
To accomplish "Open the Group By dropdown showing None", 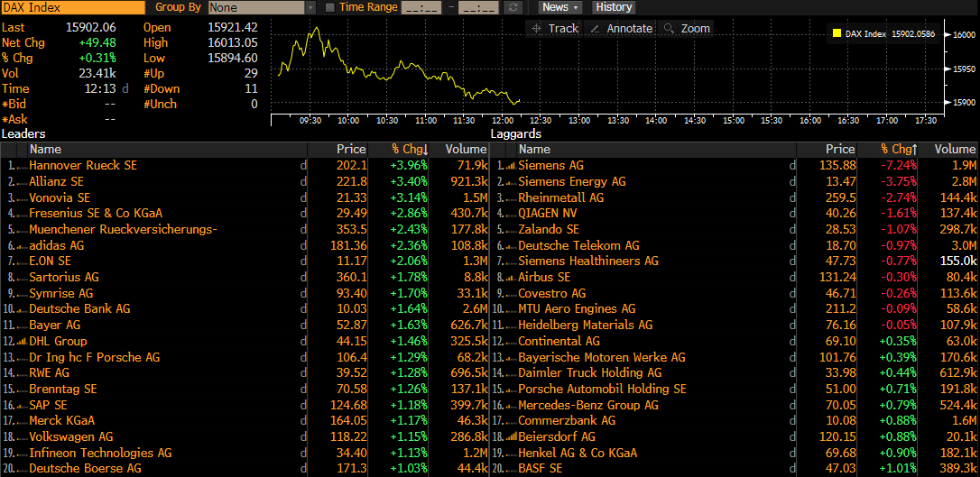I will (x=263, y=7).
